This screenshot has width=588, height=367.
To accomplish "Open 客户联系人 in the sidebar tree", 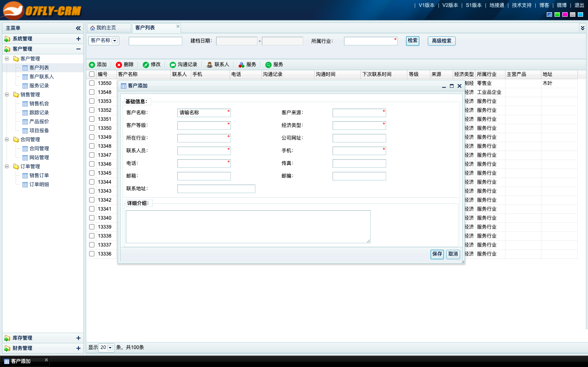I will (x=42, y=77).
